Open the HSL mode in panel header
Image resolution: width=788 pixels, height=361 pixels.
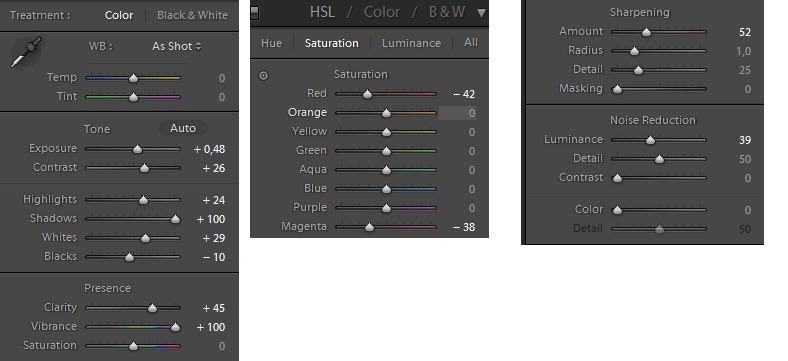(x=322, y=12)
